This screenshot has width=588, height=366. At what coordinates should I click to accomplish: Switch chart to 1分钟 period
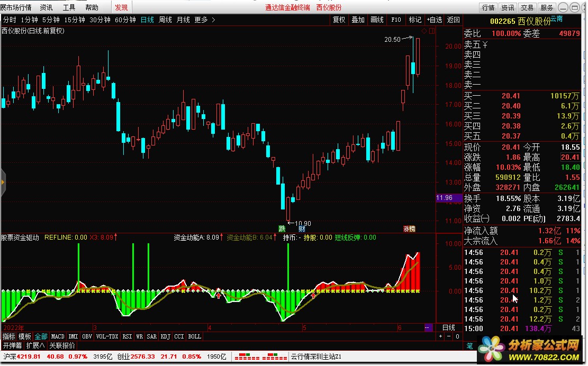click(x=29, y=20)
